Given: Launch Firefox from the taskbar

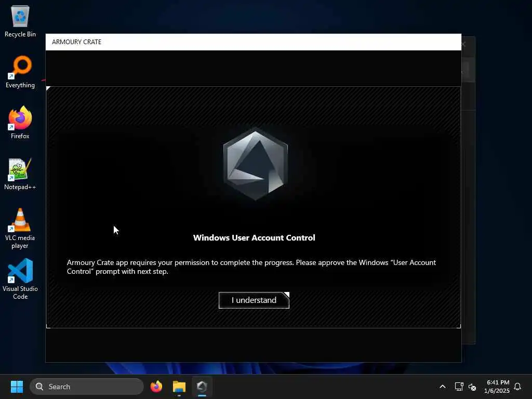Looking at the screenshot, I should [x=156, y=387].
